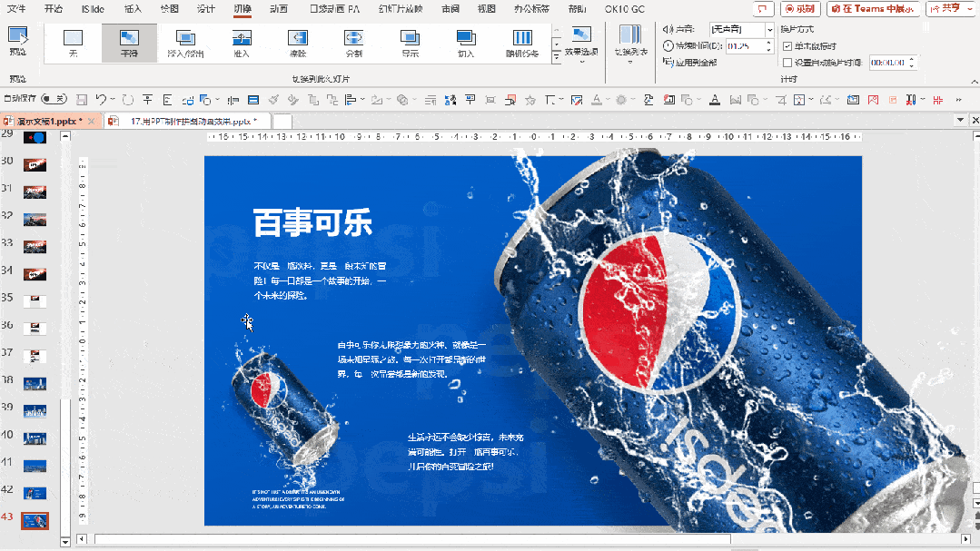Apply the 随机线条 (Random Bars) transition
Image resolution: width=980 pixels, height=551 pixels.
tap(522, 43)
